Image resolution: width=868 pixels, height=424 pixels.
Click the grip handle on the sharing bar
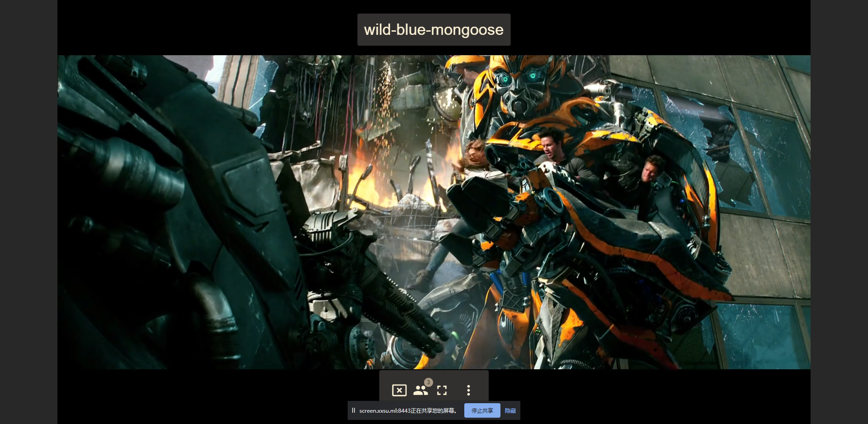pyautogui.click(x=354, y=410)
